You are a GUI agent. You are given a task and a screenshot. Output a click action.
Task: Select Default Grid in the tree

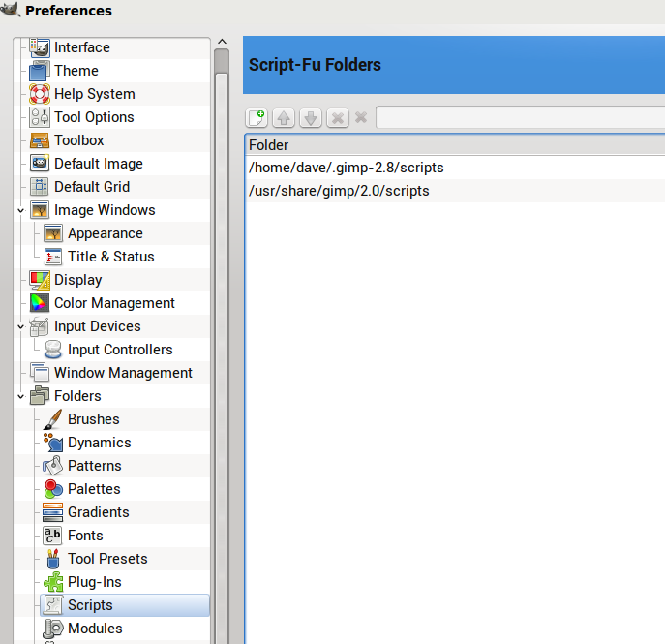(92, 187)
